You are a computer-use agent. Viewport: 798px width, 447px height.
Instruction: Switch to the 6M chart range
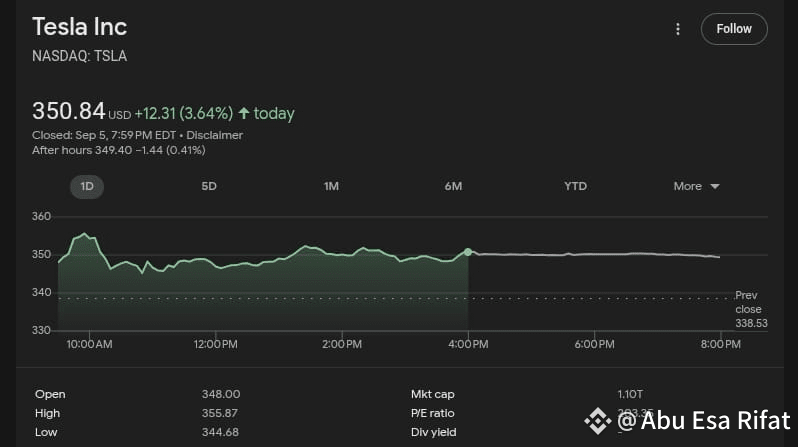(x=453, y=186)
